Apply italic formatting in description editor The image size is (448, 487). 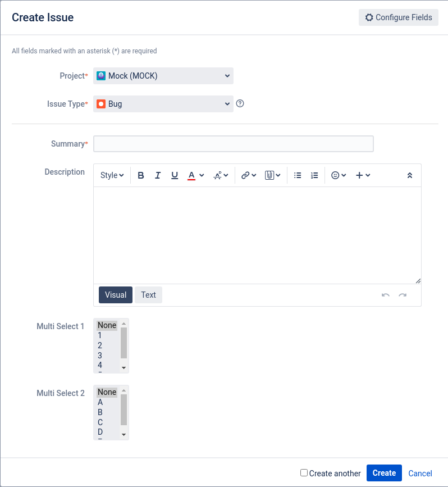click(x=158, y=175)
